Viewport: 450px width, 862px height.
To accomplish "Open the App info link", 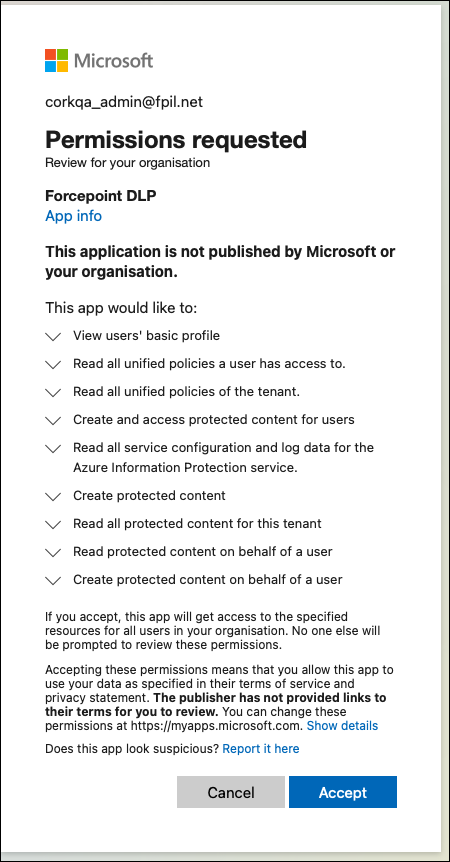I will pyautogui.click(x=74, y=216).
